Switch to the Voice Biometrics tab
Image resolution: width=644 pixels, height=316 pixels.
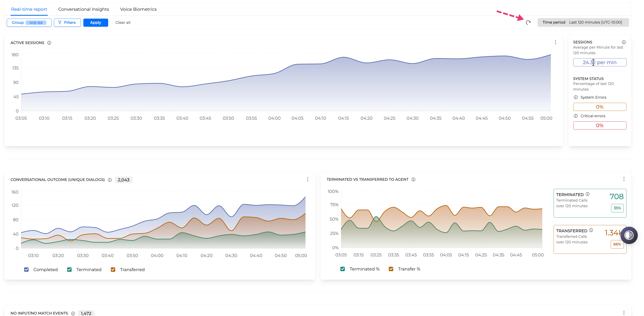[x=138, y=9]
